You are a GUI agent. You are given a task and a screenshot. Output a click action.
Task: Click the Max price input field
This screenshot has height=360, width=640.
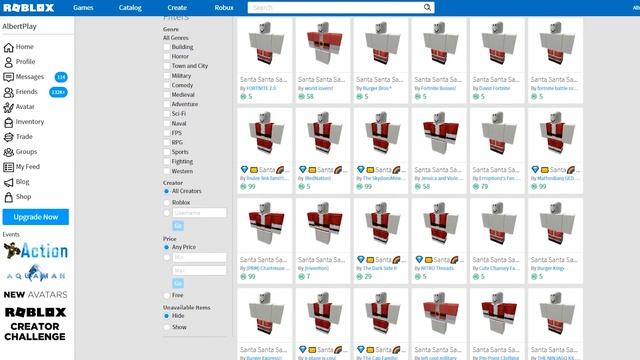tap(199, 271)
